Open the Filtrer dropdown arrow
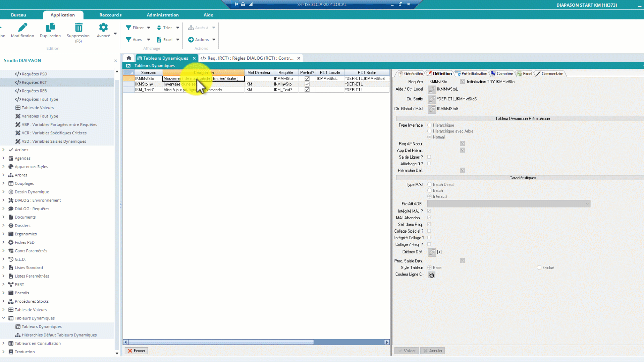The height and width of the screenshot is (362, 644). point(149,28)
